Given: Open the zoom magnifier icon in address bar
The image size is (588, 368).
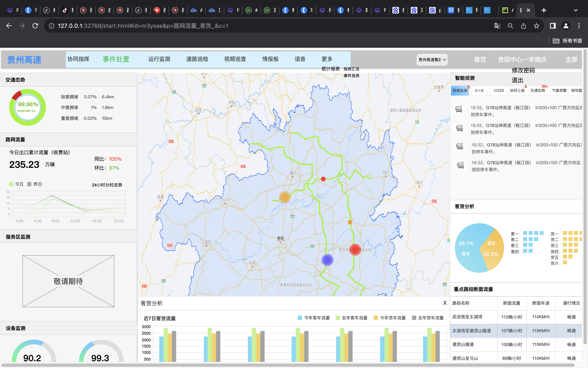Looking at the screenshot, I should click(x=510, y=26).
